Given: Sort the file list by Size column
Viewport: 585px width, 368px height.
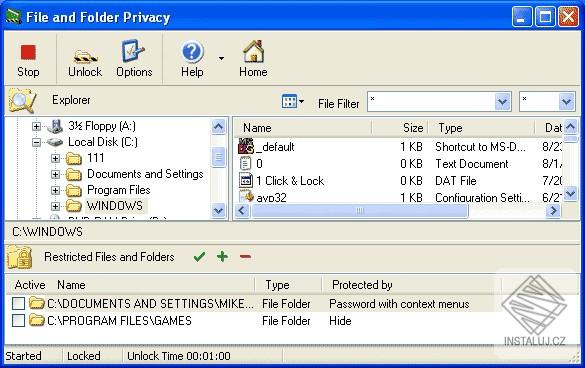Looking at the screenshot, I should [x=400, y=128].
